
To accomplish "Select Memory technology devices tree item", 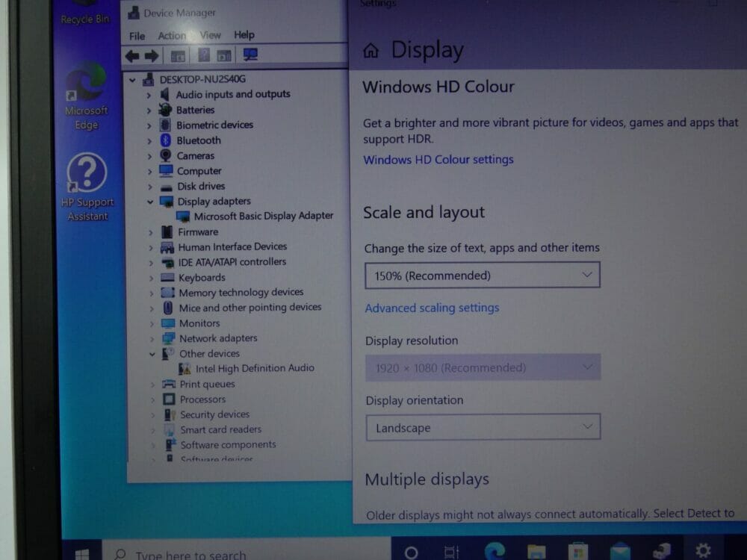I will point(241,293).
